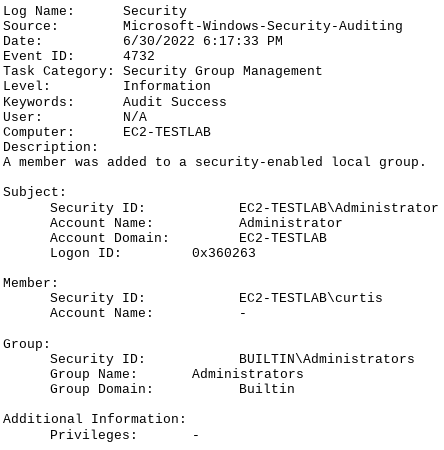
Task: Click the Source Microsoft-Windows-Security-Auditing text
Action: click(263, 26)
